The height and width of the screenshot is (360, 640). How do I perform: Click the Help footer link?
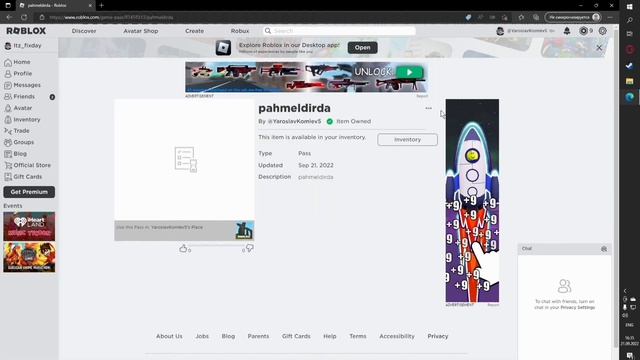pyautogui.click(x=330, y=336)
